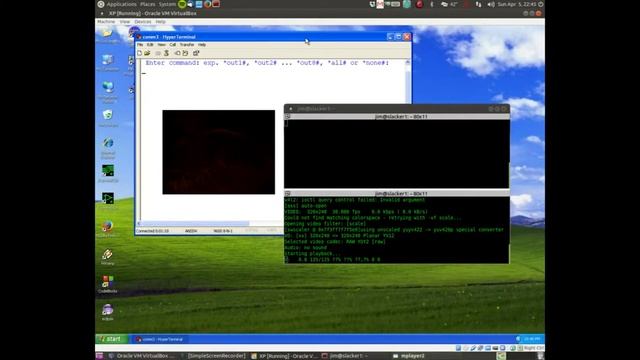Click the Call phone icon in HyperTerminal toolbar
The width and height of the screenshot is (640, 360).
[158, 53]
